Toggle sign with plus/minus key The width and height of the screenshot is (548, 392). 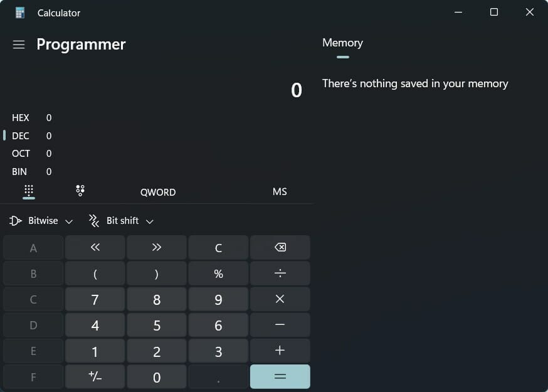click(x=95, y=377)
